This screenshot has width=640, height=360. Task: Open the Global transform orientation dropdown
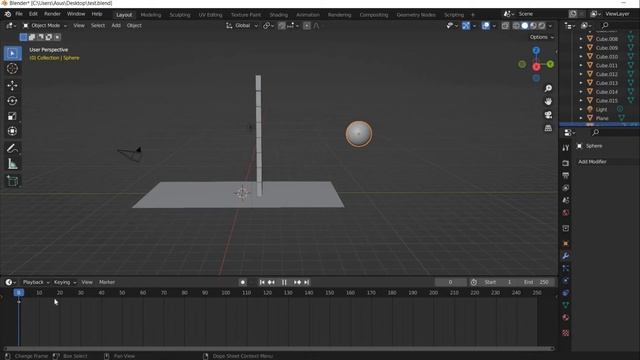coord(242,26)
